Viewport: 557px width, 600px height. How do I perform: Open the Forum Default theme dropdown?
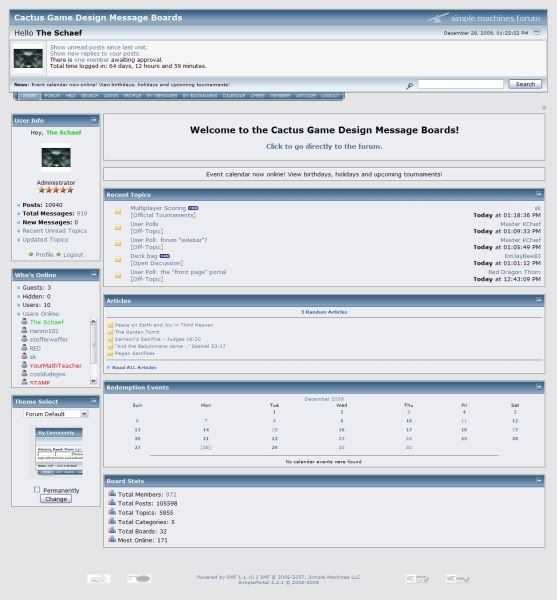click(55, 414)
